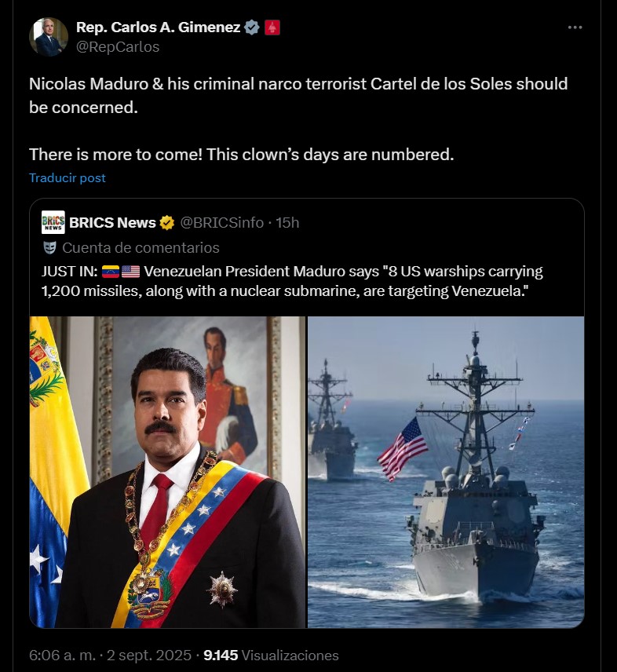This screenshot has width=617, height=672.
Task: Click the red affiliation badge icon
Action: 272,27
